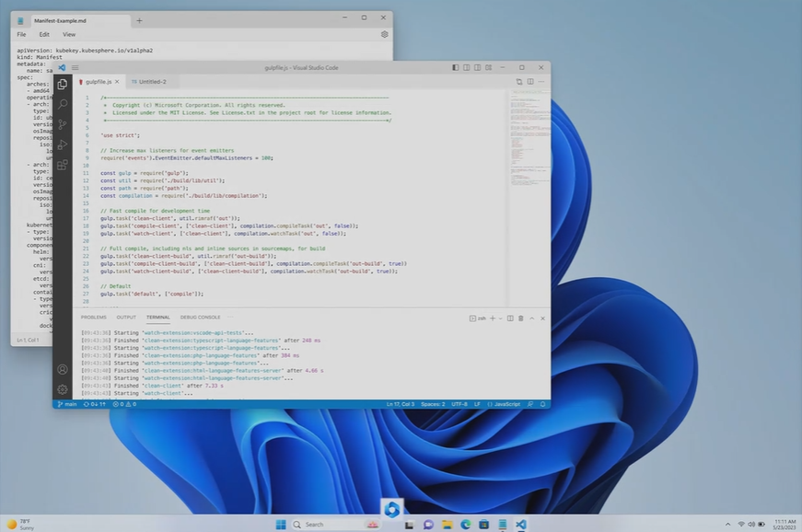Open Notepad settings gear

click(385, 34)
